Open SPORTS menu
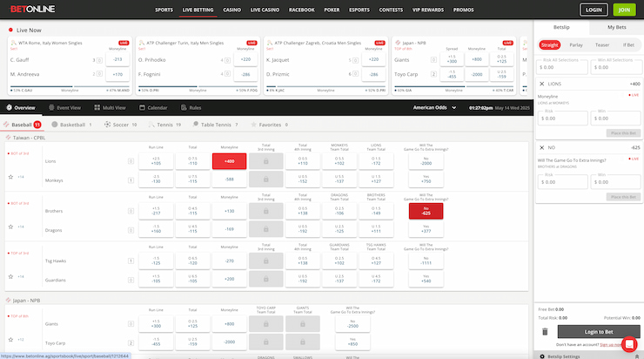This screenshot has width=644, height=359. pyautogui.click(x=164, y=10)
